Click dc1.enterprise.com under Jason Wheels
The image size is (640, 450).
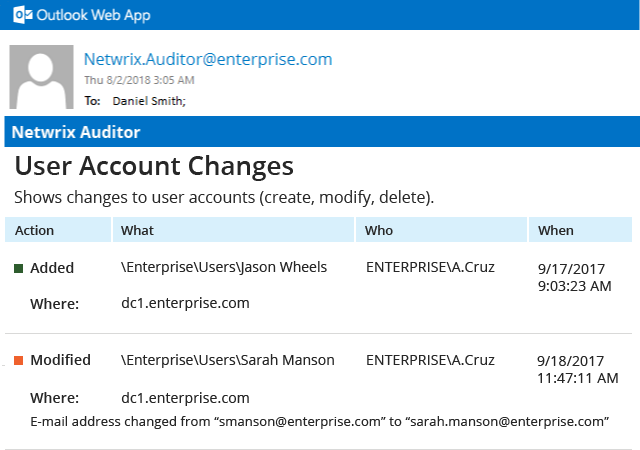(185, 303)
